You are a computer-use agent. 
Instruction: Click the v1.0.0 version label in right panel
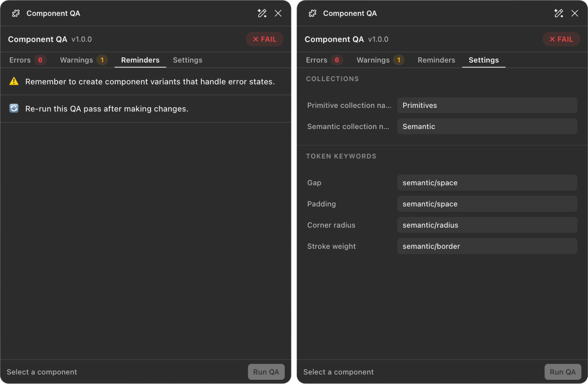[378, 39]
